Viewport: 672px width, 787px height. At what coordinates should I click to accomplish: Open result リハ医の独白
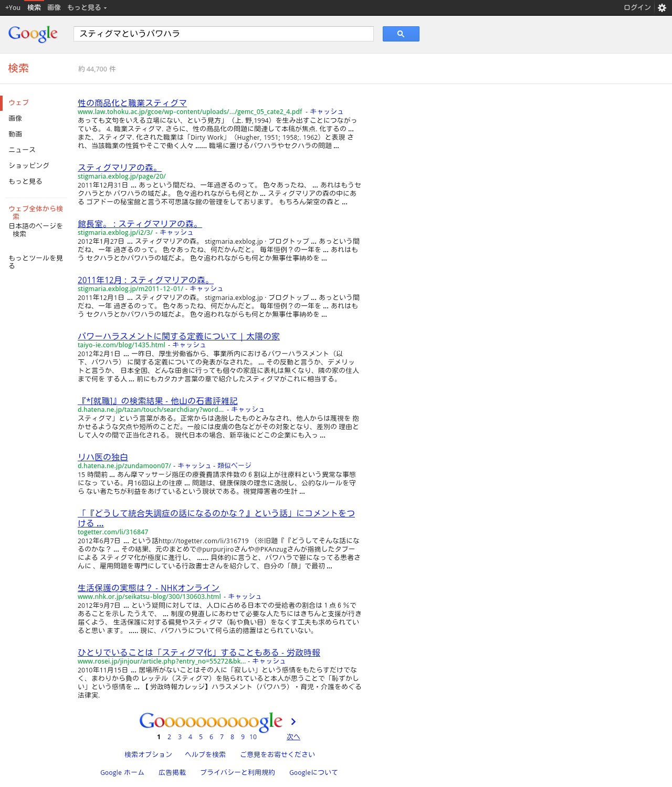103,457
